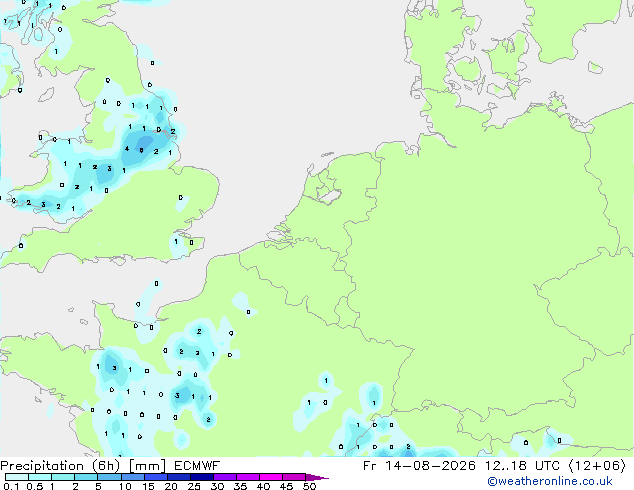Viewport: 634px width, 490px height.
Task: Pick the 10–15 mm legend color swatch
Action: 133,477
